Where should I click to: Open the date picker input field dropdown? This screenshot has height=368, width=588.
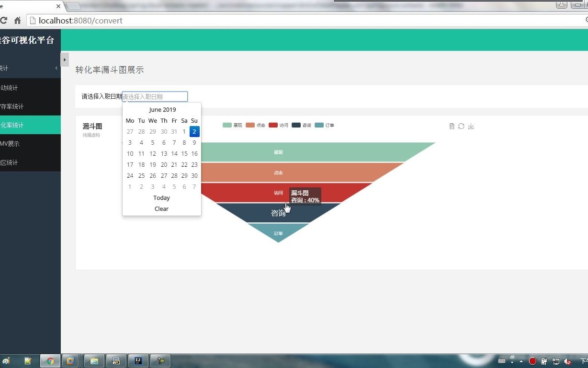click(x=154, y=96)
